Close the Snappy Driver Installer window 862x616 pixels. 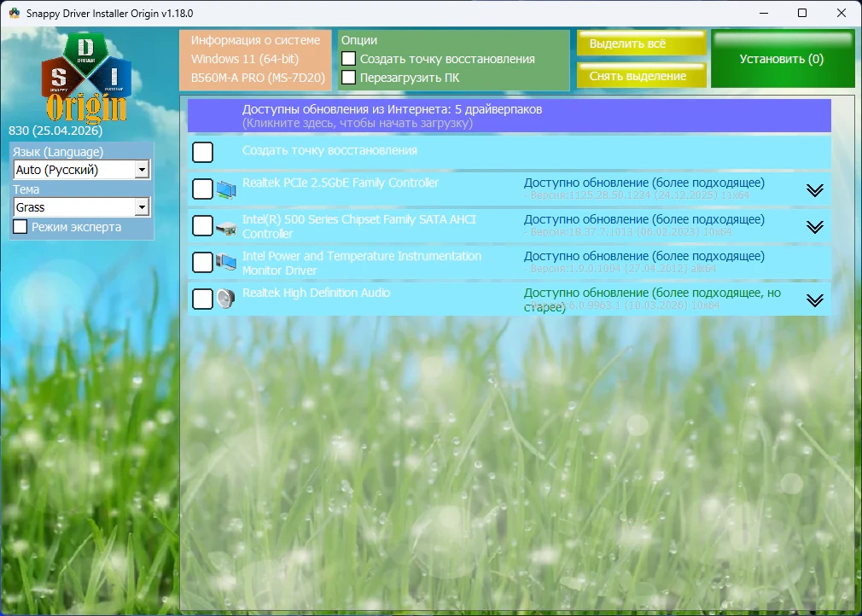[x=842, y=13]
